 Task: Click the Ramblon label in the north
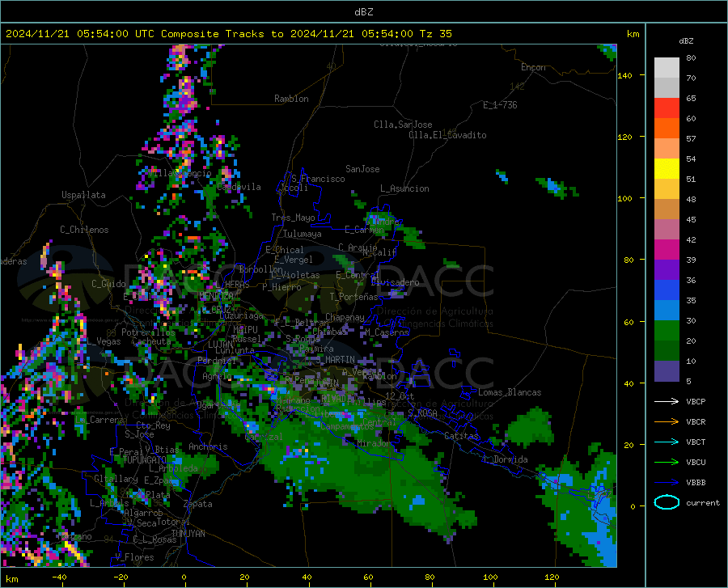pyautogui.click(x=291, y=99)
